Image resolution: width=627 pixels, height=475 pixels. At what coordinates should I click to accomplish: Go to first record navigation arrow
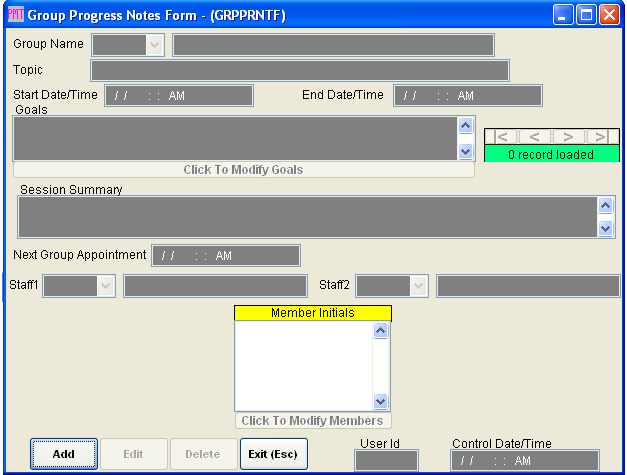pos(502,136)
